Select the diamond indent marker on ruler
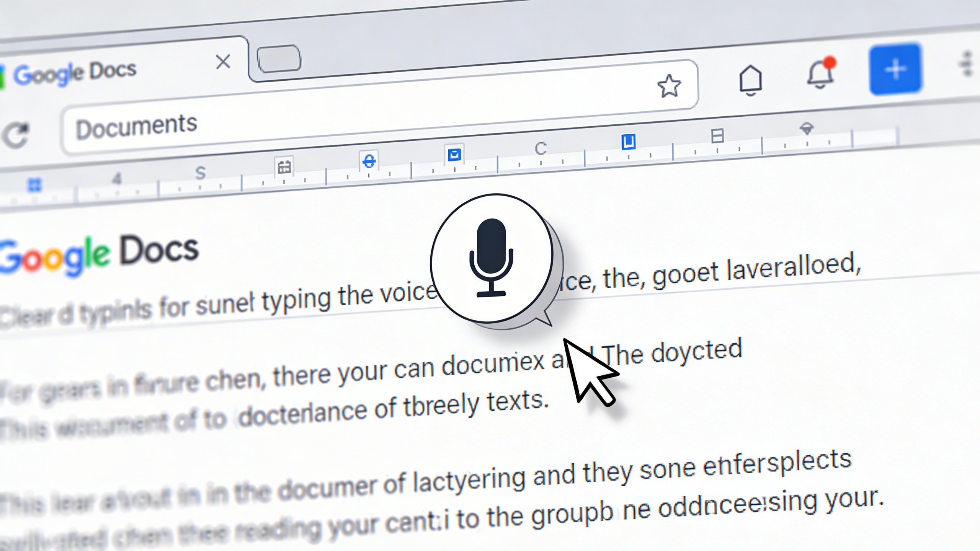This screenshot has width=980, height=551. tap(807, 129)
